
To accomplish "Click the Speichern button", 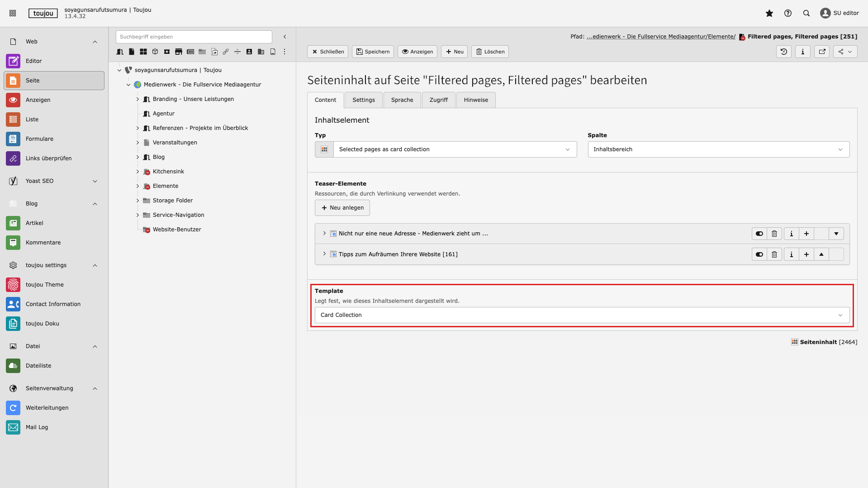I will [373, 52].
